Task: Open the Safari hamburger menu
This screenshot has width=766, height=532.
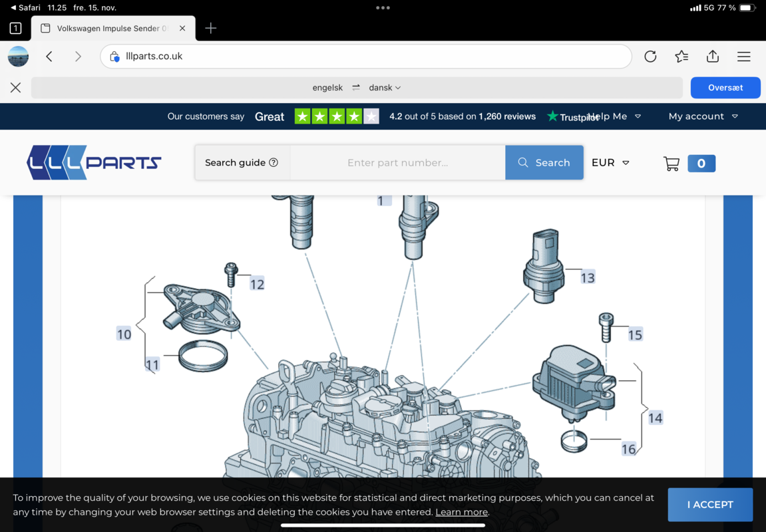Action: [x=743, y=57]
